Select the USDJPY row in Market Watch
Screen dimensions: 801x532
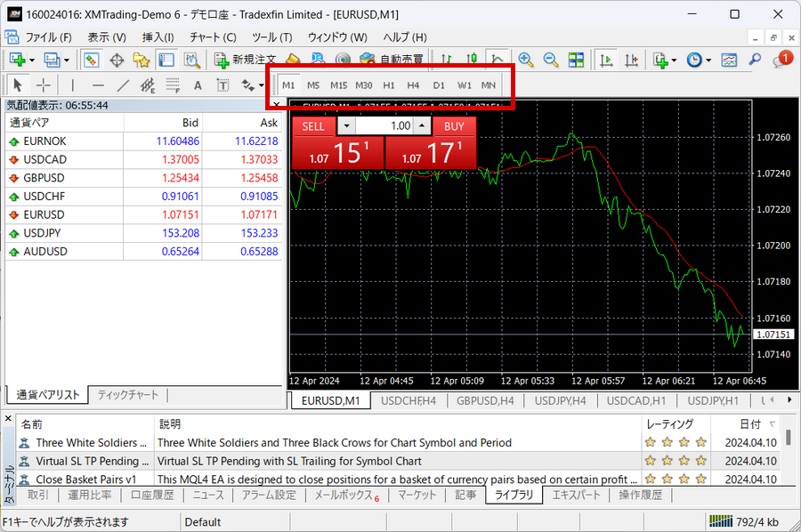[143, 233]
